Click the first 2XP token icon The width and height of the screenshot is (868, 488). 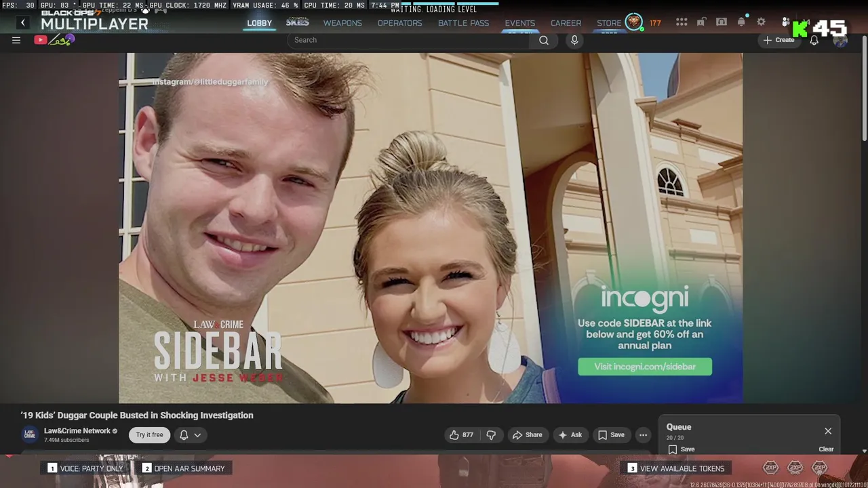[x=771, y=468]
